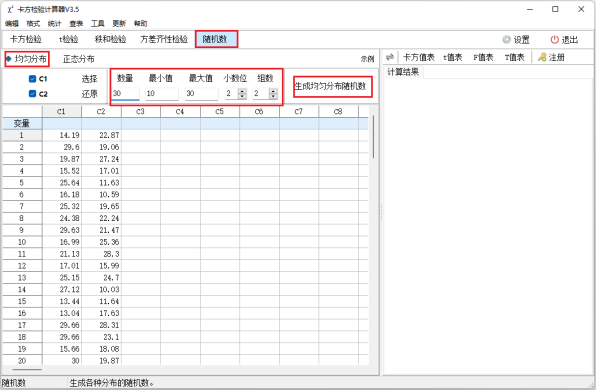Switch to the 卡方检验 tab
The height and width of the screenshot is (390, 596).
pos(25,39)
